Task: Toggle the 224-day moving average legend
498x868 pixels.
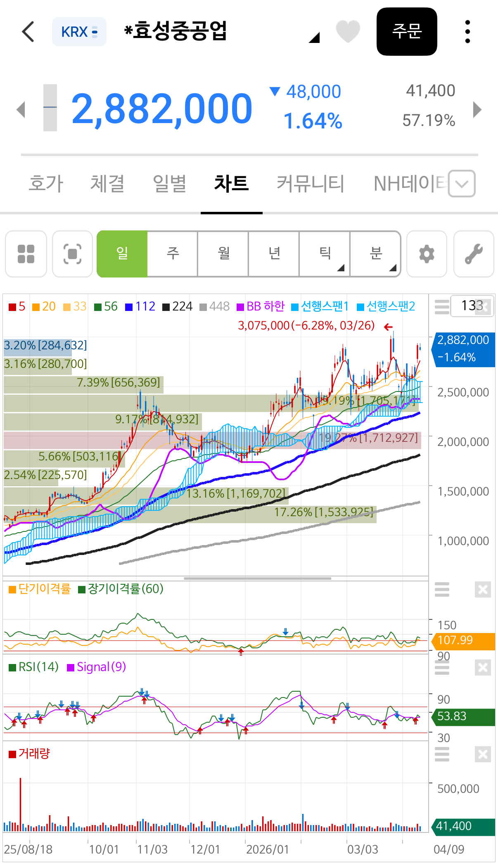Action: point(178,306)
